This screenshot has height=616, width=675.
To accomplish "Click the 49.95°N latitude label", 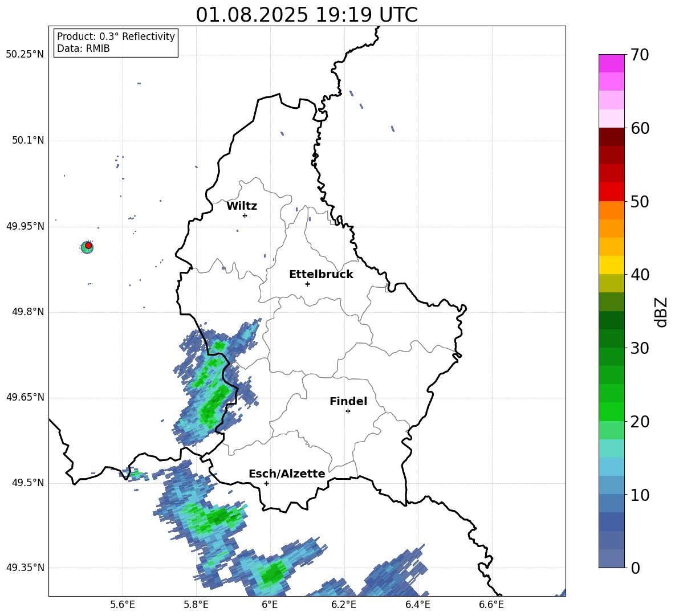I will click(25, 226).
